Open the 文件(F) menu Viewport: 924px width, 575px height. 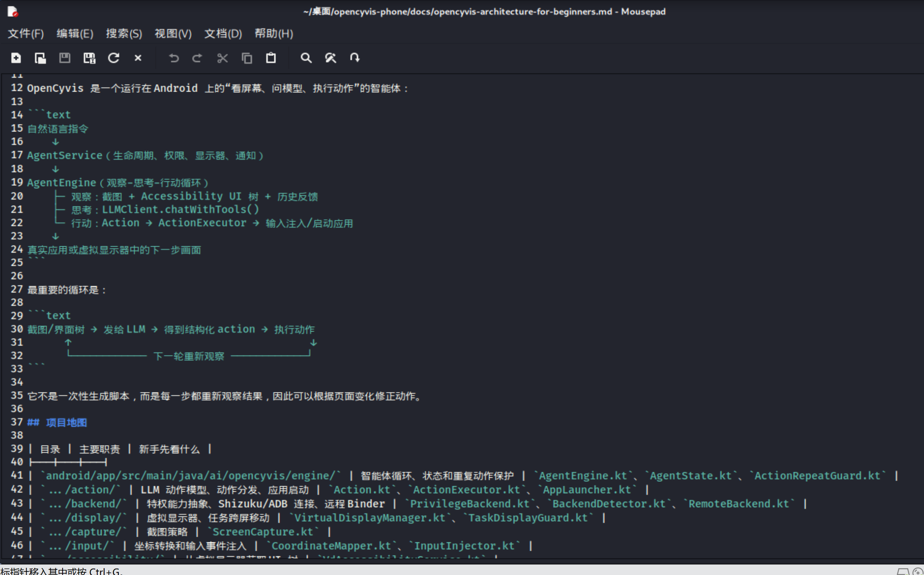[26, 33]
